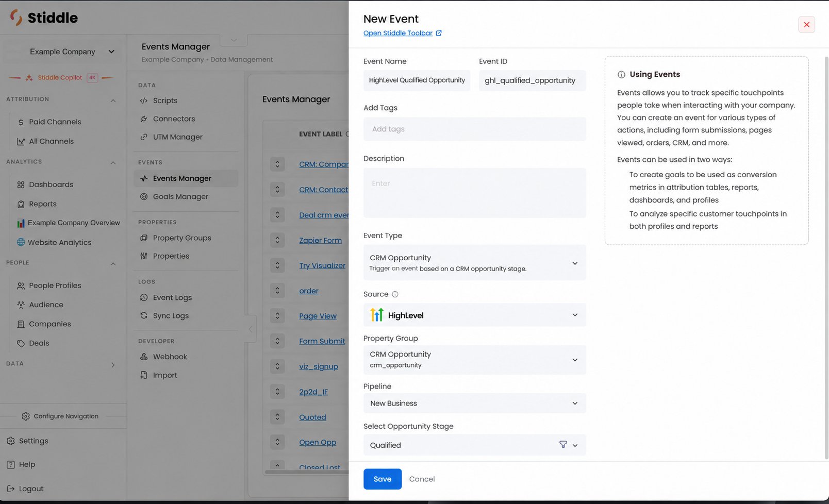This screenshot has width=829, height=504.
Task: Open the Property Group dropdown
Action: (474, 360)
